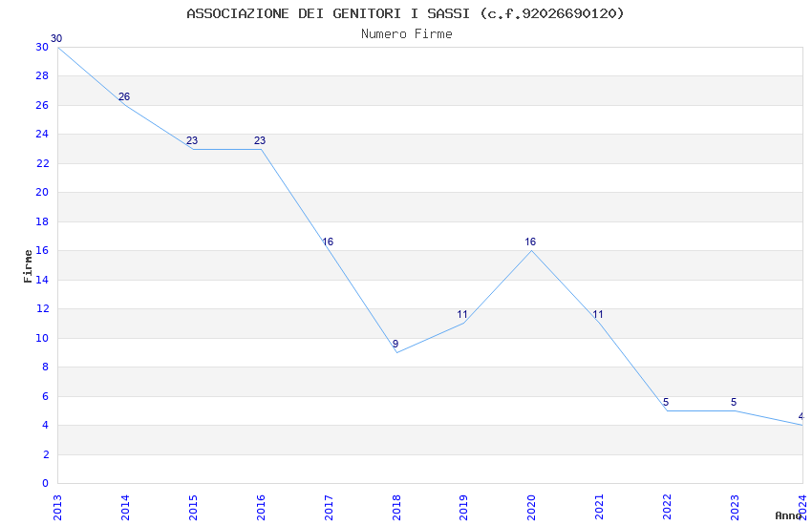
Task: Click the data label 23 above 2015
Action: point(192,140)
